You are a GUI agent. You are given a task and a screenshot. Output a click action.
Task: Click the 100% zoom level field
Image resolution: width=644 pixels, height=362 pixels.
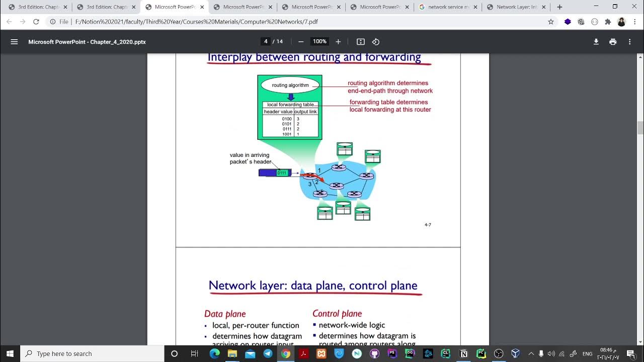(319, 42)
